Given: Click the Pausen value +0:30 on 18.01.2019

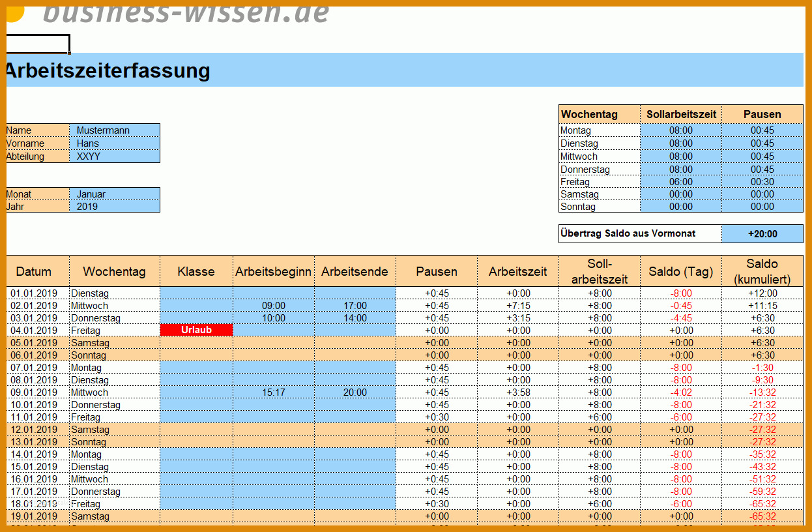Looking at the screenshot, I should coord(437,504).
